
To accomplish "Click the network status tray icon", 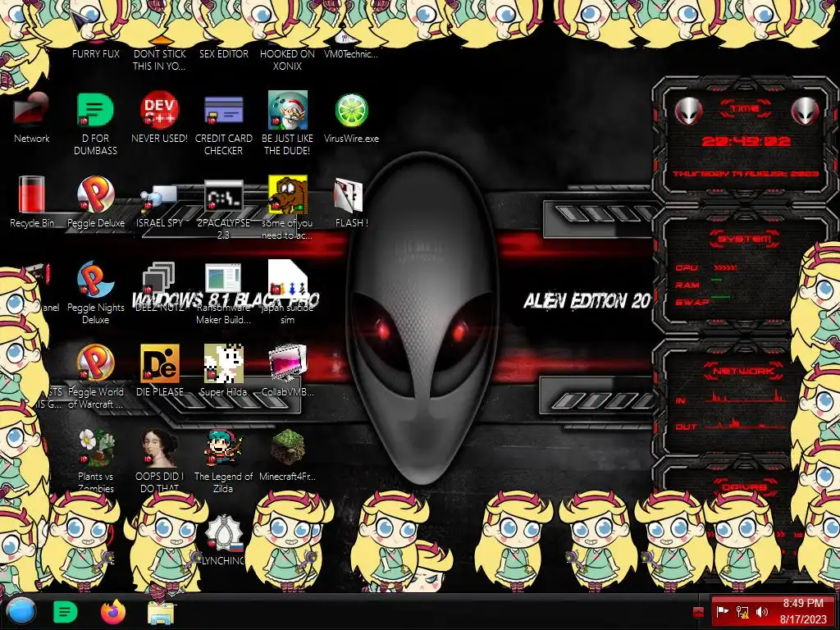I will pos(742,611).
